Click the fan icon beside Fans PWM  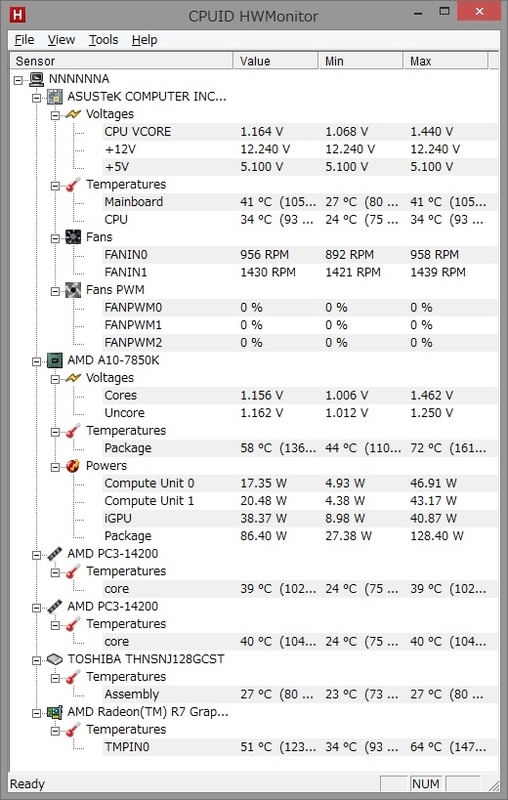pos(73,290)
